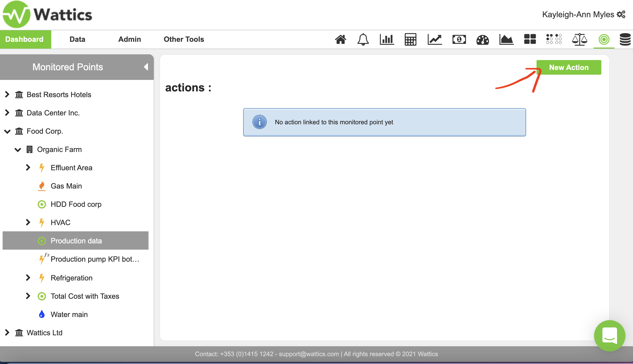Click the New Action button
Screen dimensions: 633x364
point(569,67)
